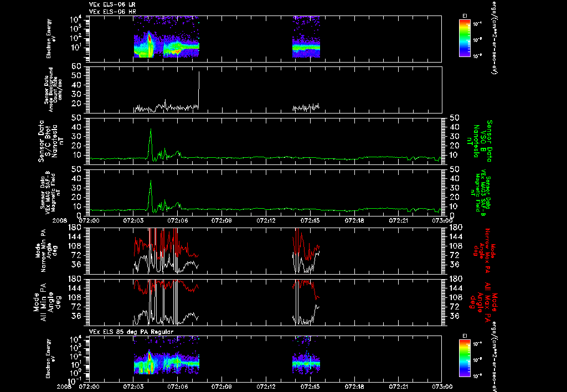567x392 pixels.
Task: Click the "072:12" tick on the middle time axis
Action: click(x=266, y=220)
